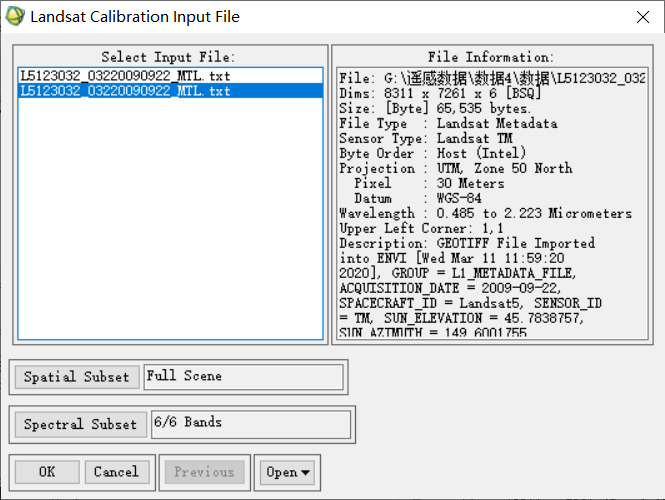Click the Byte Order: Host (Intel) line
This screenshot has height=500, width=665.
tap(433, 154)
